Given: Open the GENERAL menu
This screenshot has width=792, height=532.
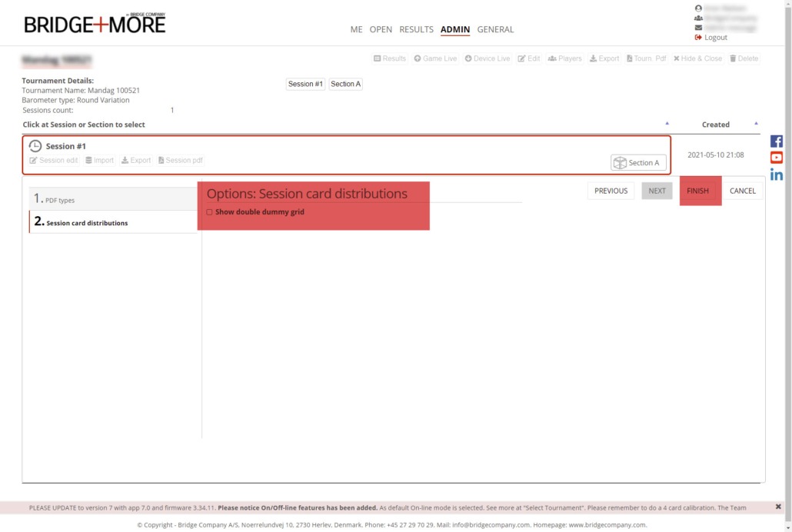Looking at the screenshot, I should pos(495,30).
